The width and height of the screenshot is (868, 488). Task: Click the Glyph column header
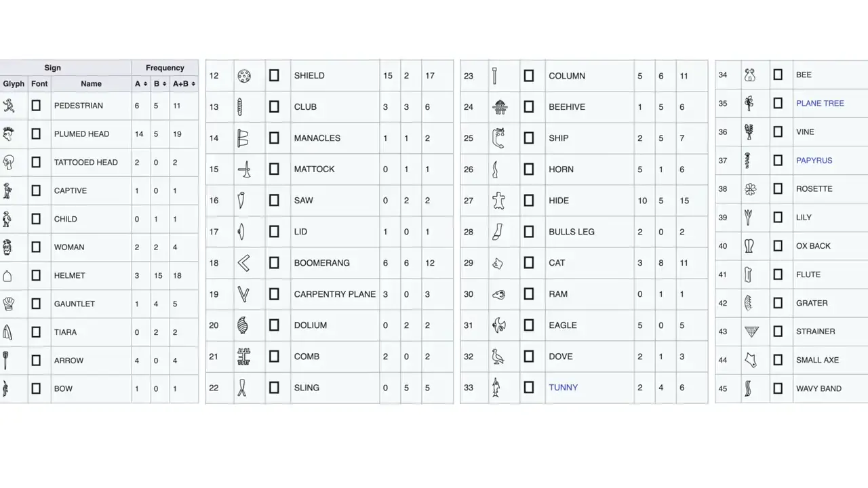14,84
